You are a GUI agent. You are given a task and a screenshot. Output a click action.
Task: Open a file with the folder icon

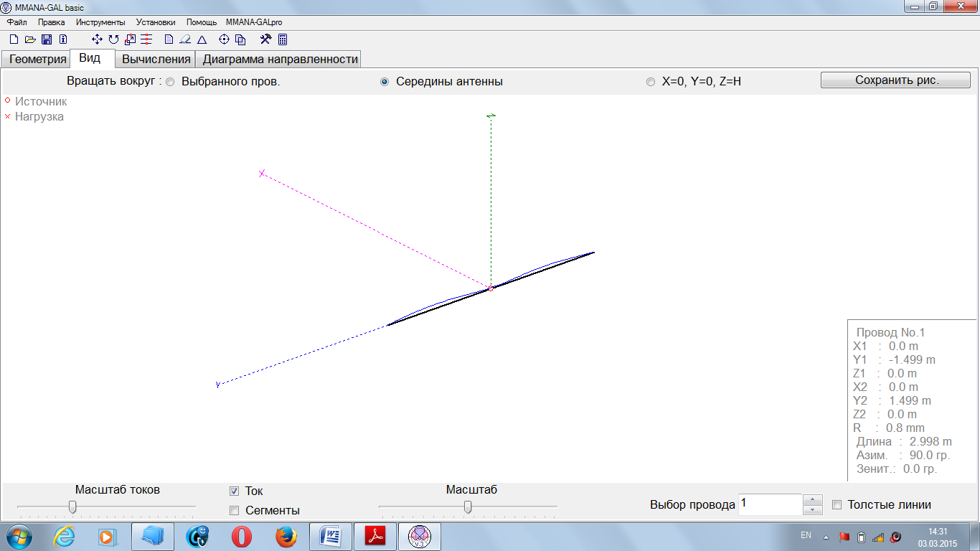[x=30, y=39]
